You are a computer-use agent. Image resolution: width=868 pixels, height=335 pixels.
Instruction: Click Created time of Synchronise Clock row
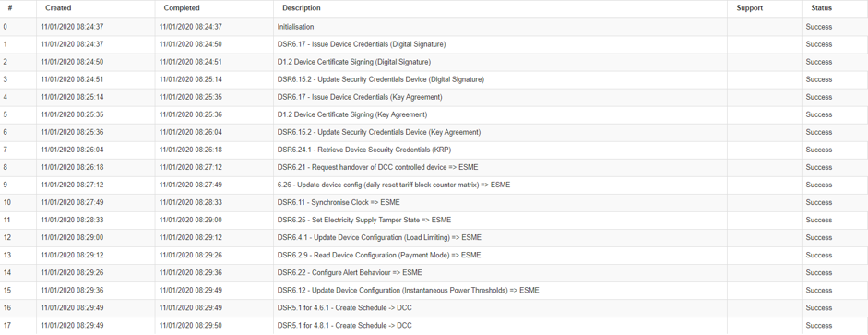click(x=72, y=203)
